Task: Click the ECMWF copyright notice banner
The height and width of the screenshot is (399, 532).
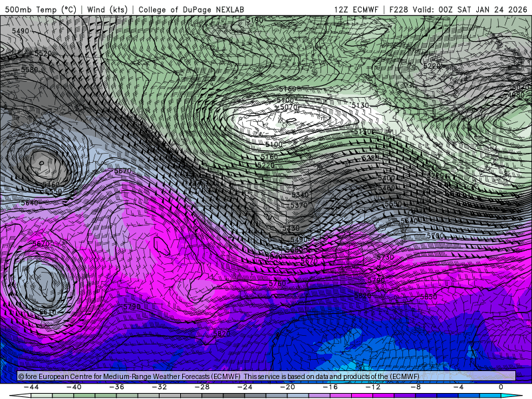Action: coord(267,376)
